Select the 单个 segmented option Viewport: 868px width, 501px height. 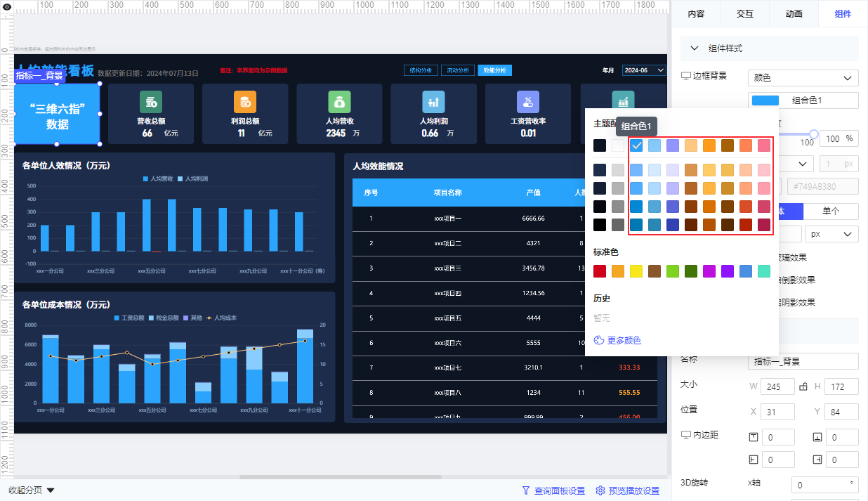click(831, 212)
